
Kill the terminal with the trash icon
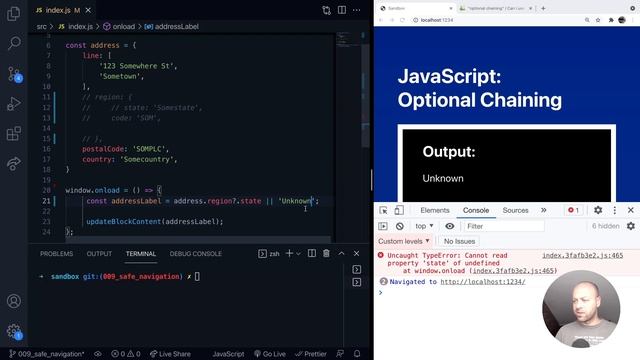pyautogui.click(x=327, y=253)
